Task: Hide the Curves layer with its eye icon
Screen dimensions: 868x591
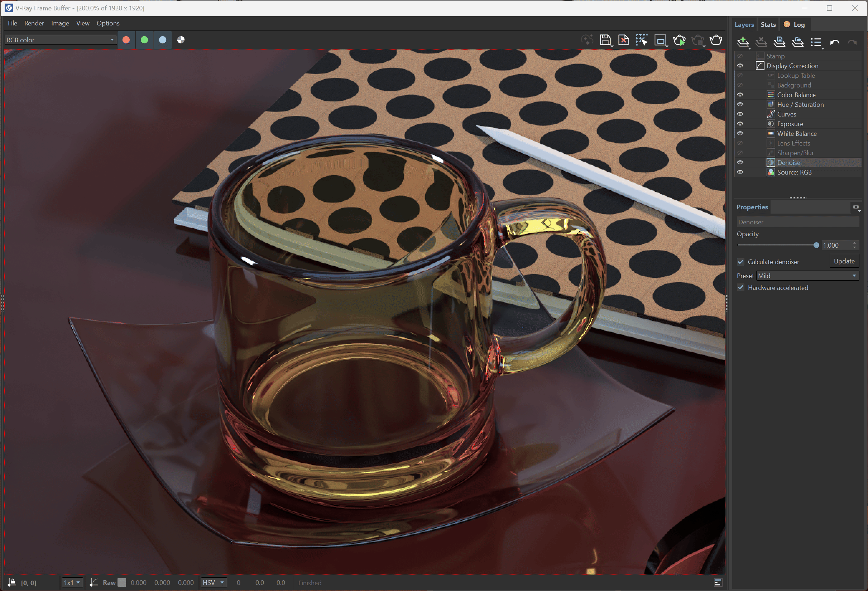Action: 740,114
